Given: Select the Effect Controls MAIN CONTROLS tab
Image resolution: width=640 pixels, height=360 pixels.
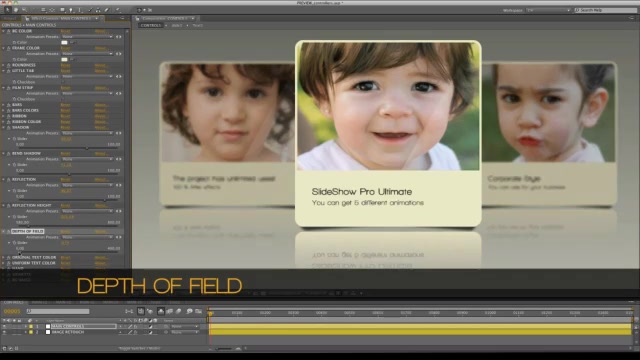Looking at the screenshot, I should coord(62,18).
